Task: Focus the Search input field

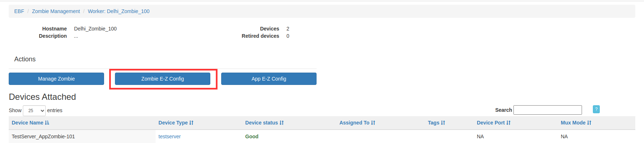Action: pos(548,110)
